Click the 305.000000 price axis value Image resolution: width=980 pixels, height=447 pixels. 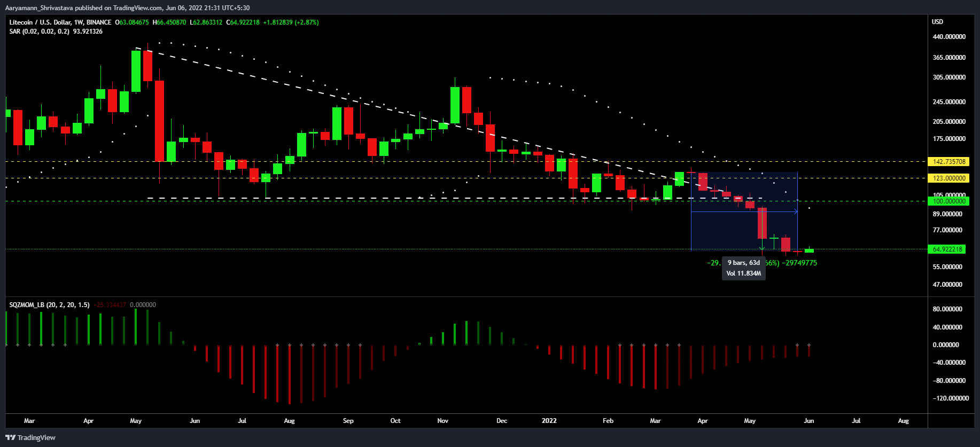click(x=949, y=77)
